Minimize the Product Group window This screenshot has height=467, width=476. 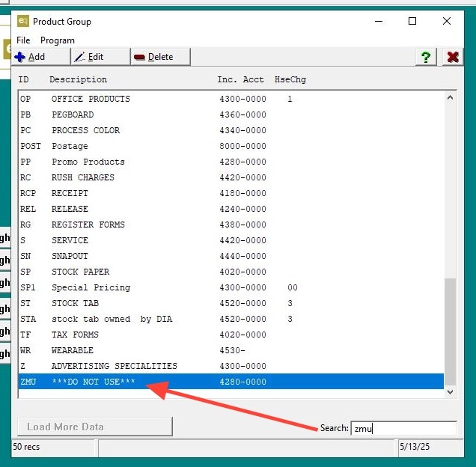pyautogui.click(x=378, y=21)
